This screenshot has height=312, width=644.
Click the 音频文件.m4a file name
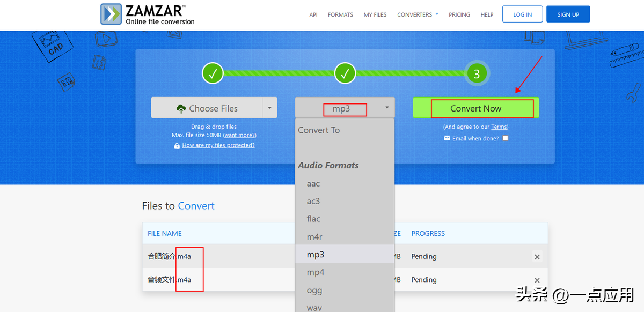coord(169,279)
